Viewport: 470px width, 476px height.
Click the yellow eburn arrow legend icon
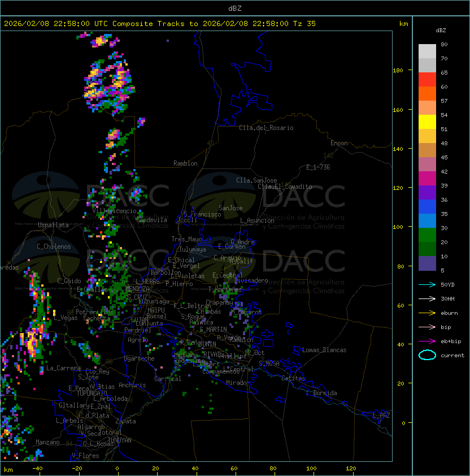click(427, 313)
